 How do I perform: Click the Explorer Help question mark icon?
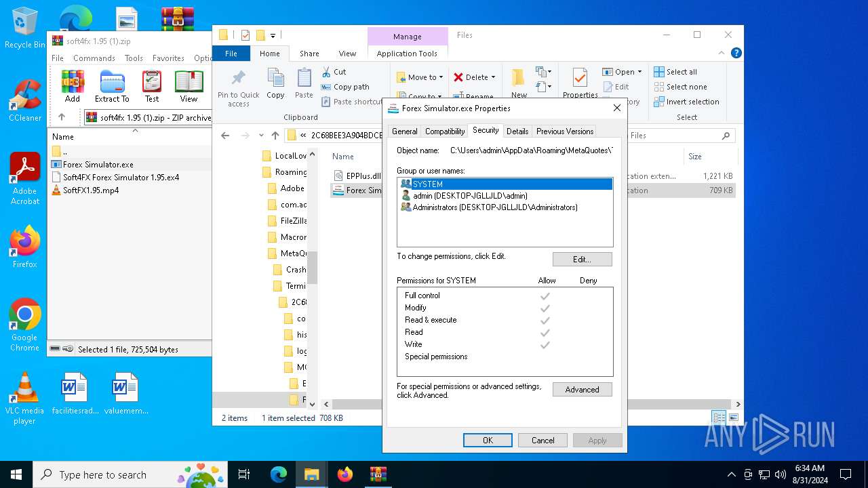click(736, 53)
